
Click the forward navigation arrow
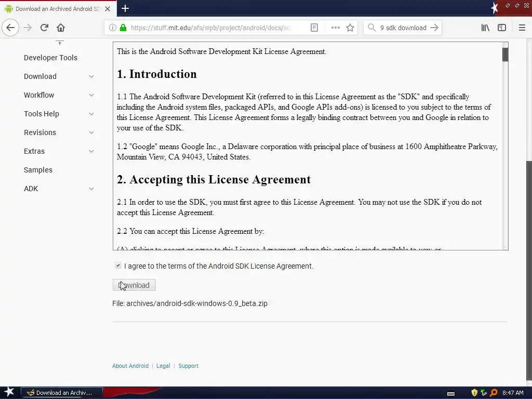pyautogui.click(x=28, y=28)
